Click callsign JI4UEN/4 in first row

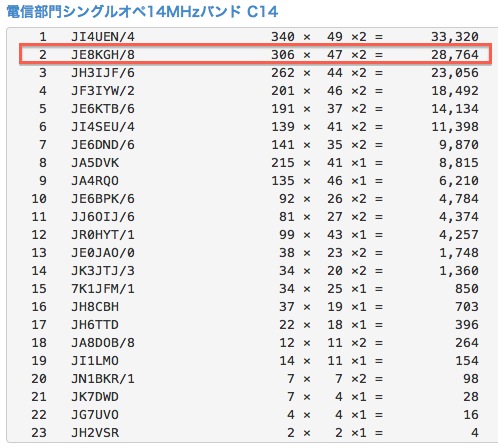103,36
